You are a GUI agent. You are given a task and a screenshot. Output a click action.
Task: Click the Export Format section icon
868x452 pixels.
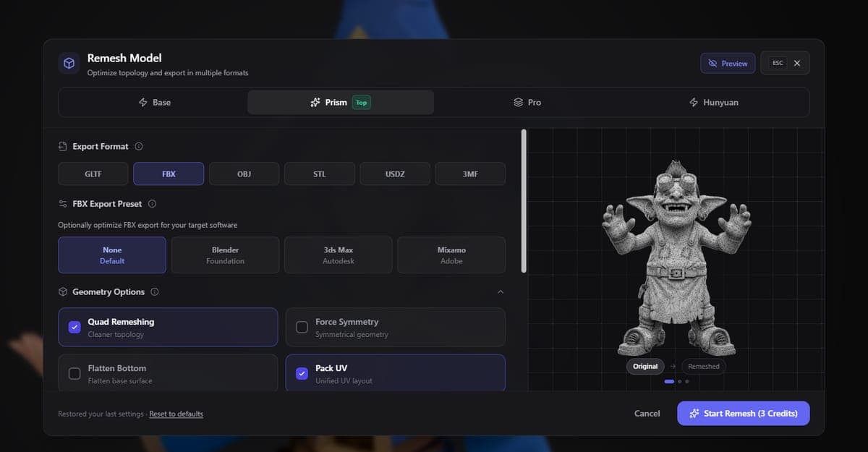(x=63, y=146)
